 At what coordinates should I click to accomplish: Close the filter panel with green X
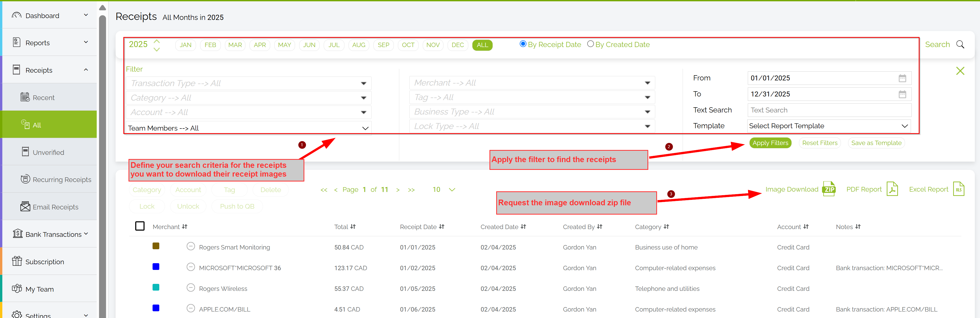960,71
